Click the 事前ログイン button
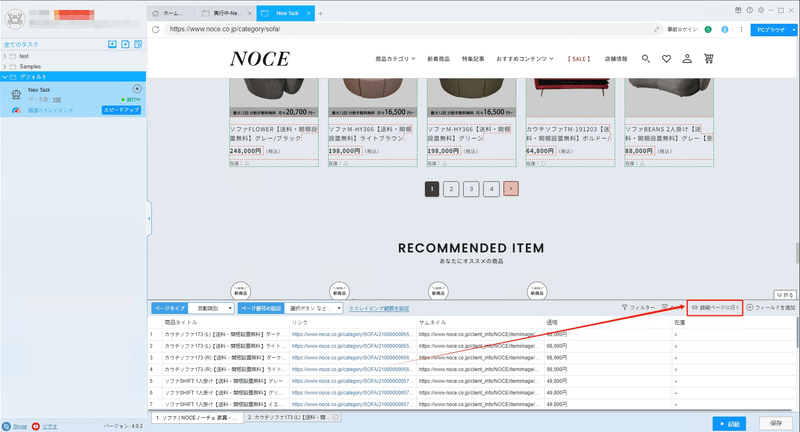 pyautogui.click(x=682, y=30)
